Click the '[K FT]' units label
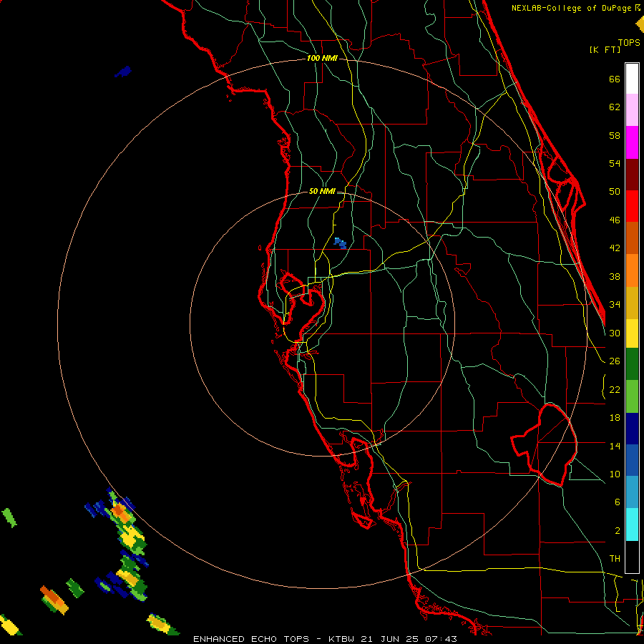Screen dimensions: 644x644 coord(605,50)
